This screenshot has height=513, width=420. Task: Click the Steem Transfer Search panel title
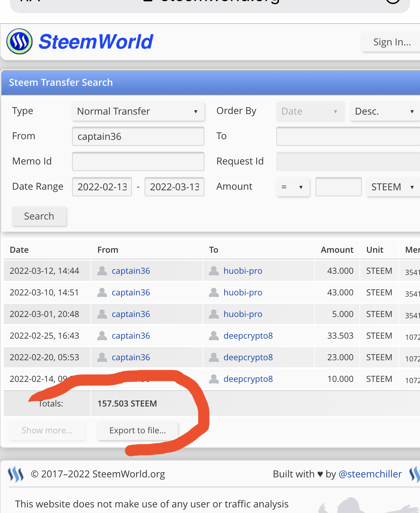point(61,82)
